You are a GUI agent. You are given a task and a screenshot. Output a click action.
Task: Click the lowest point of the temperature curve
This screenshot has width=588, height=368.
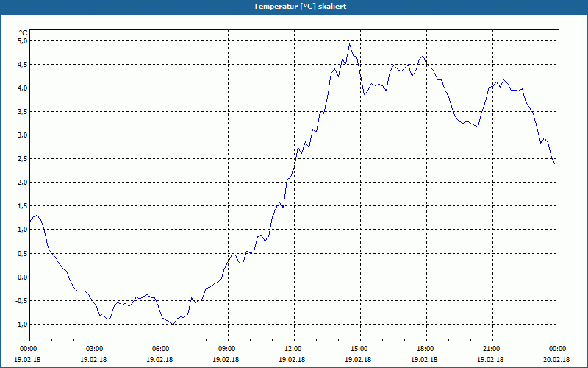[x=173, y=325]
